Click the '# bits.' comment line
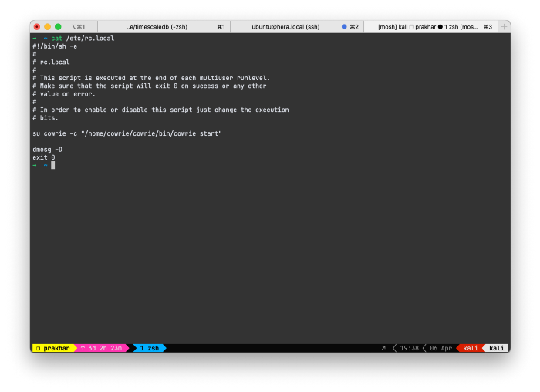Viewport: 540px width, 392px height. click(46, 118)
